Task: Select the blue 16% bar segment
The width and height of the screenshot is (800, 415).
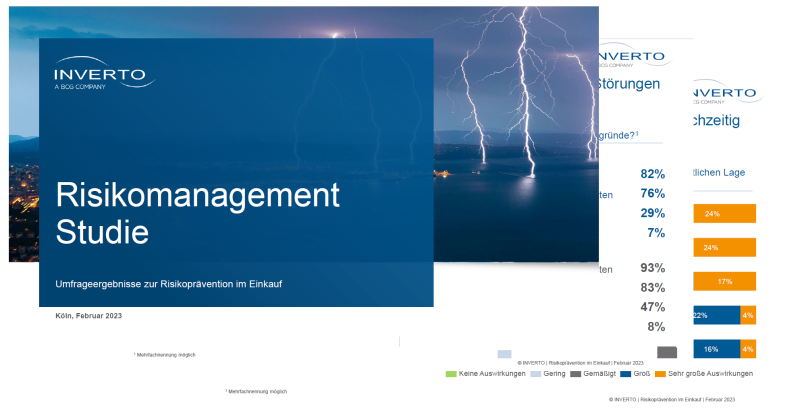Action: [x=717, y=349]
